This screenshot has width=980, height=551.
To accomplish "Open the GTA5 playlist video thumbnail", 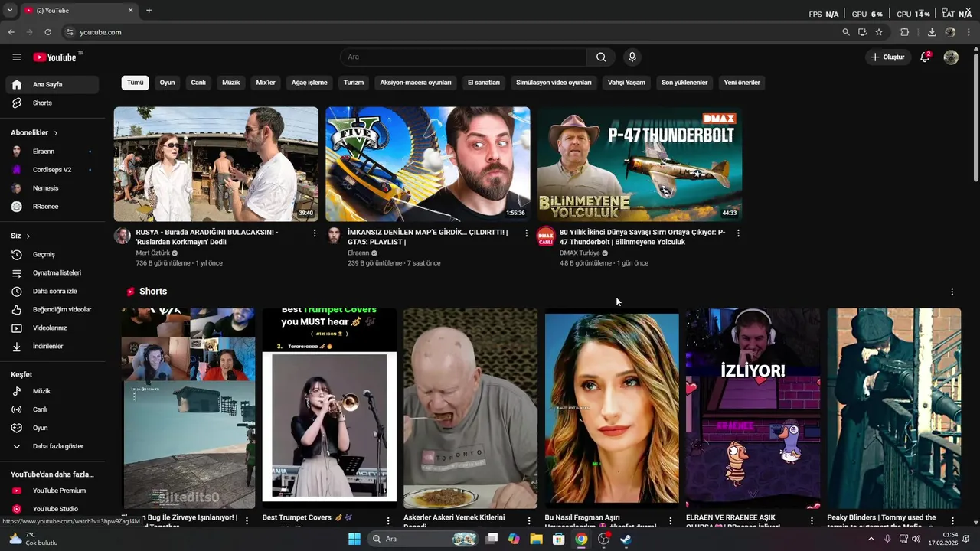I will tap(427, 165).
